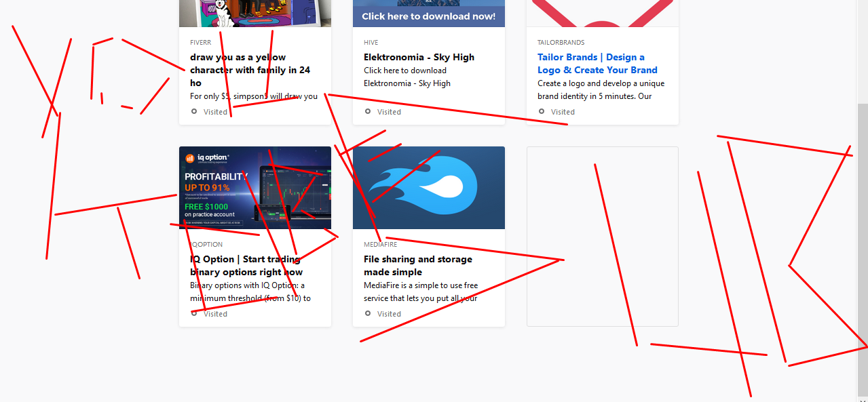The height and width of the screenshot is (402, 868).
Task: Click the IQ Option profitability banner image
Action: (255, 188)
